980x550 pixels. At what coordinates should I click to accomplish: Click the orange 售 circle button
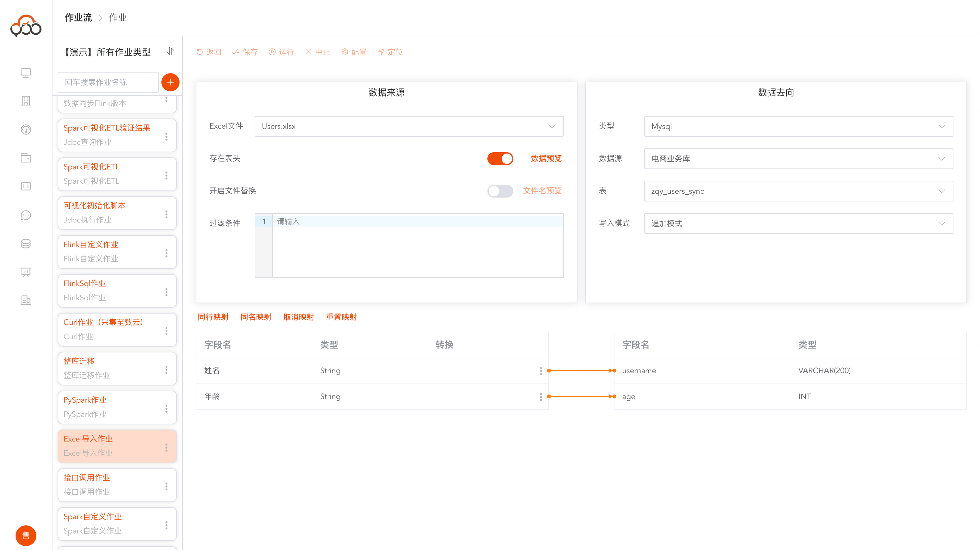point(26,535)
